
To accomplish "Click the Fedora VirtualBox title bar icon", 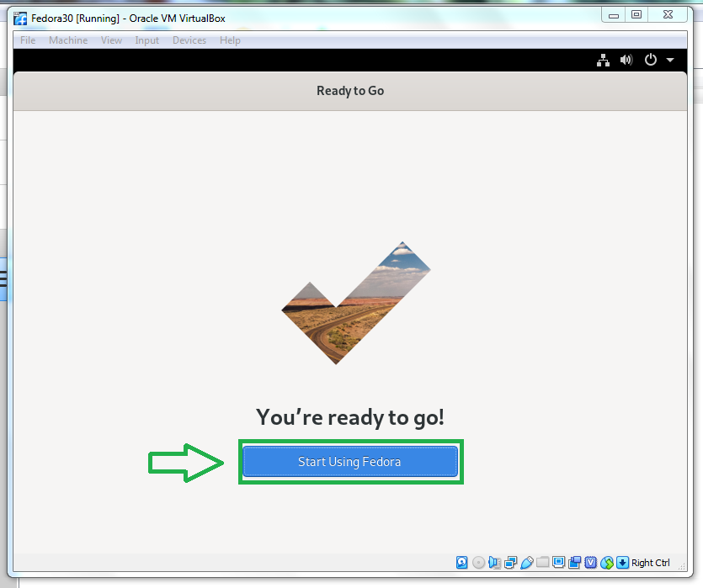I will pyautogui.click(x=20, y=19).
